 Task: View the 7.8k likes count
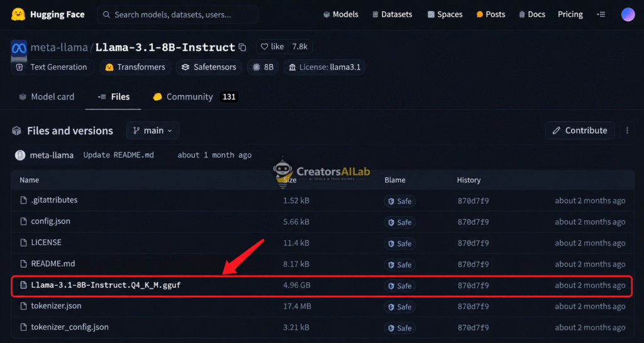coord(300,46)
